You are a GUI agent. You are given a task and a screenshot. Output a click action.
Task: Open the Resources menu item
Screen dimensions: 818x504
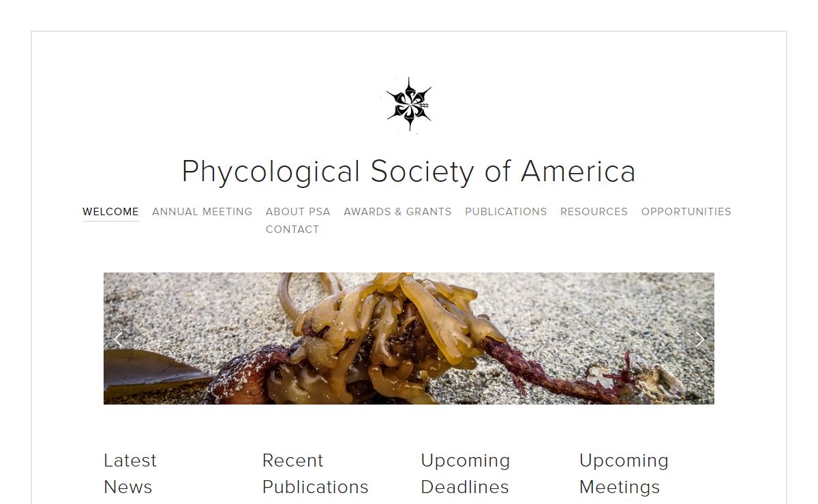[594, 212]
